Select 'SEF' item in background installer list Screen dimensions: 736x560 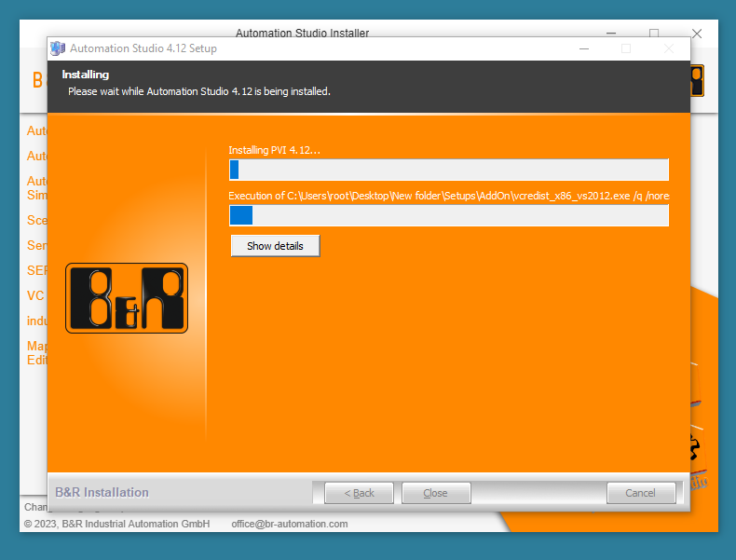tap(36, 270)
